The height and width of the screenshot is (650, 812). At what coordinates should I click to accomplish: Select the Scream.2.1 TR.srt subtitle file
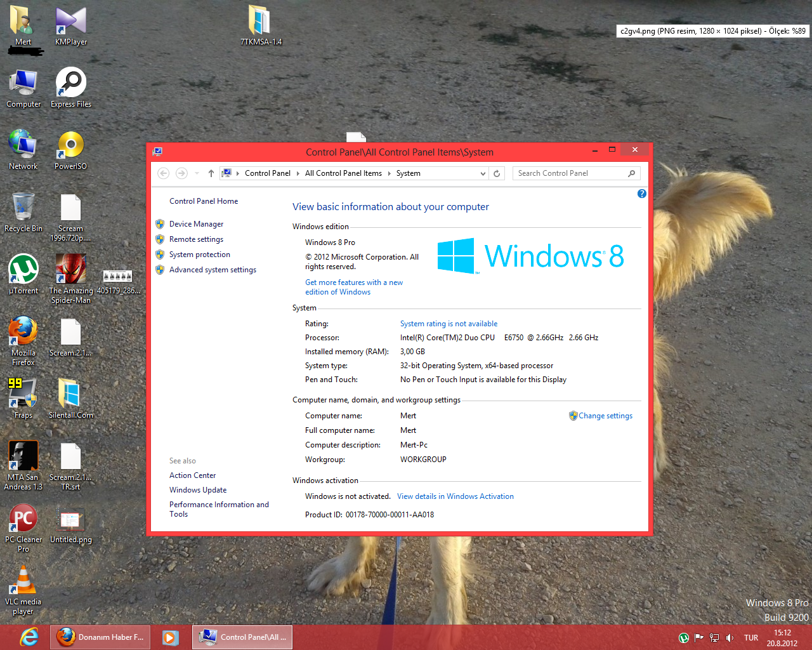[x=70, y=467]
